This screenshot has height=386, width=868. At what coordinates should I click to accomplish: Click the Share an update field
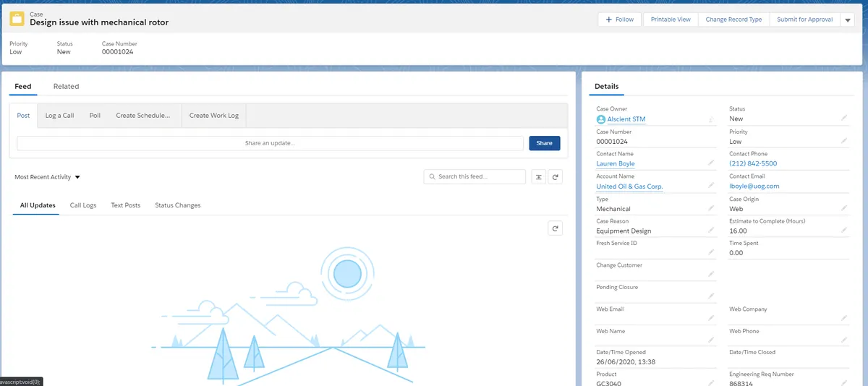[x=270, y=143]
